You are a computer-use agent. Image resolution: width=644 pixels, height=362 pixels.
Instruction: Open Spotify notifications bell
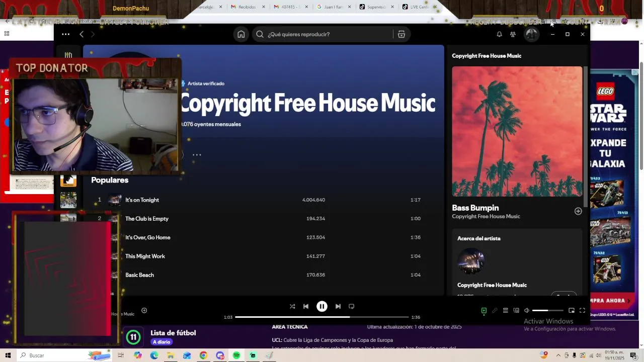(x=499, y=34)
